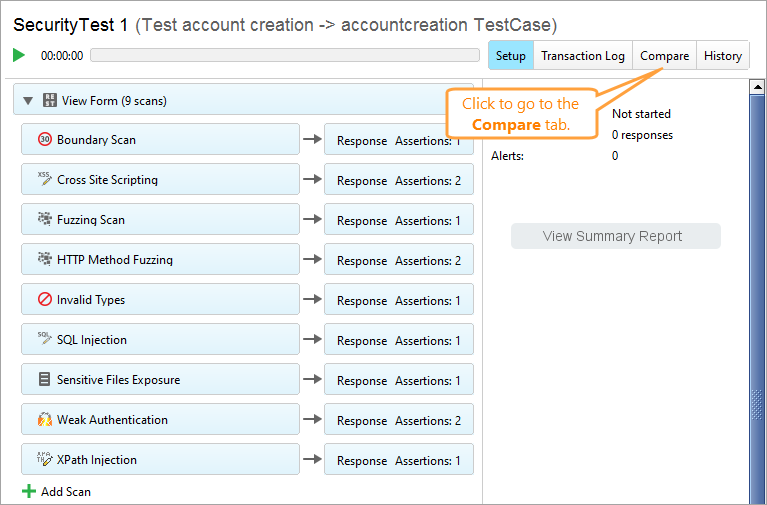Select the Weak Authentication label
767x505 pixels.
113,420
